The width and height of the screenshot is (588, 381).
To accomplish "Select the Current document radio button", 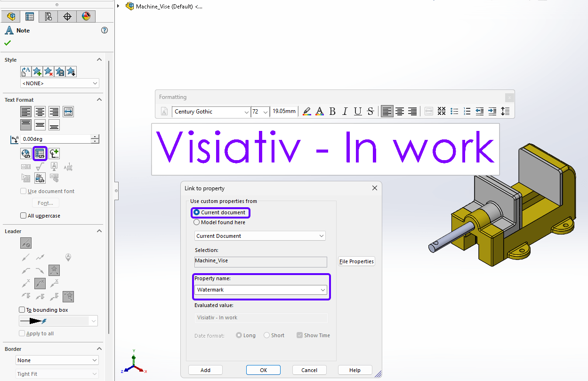I will coord(196,212).
